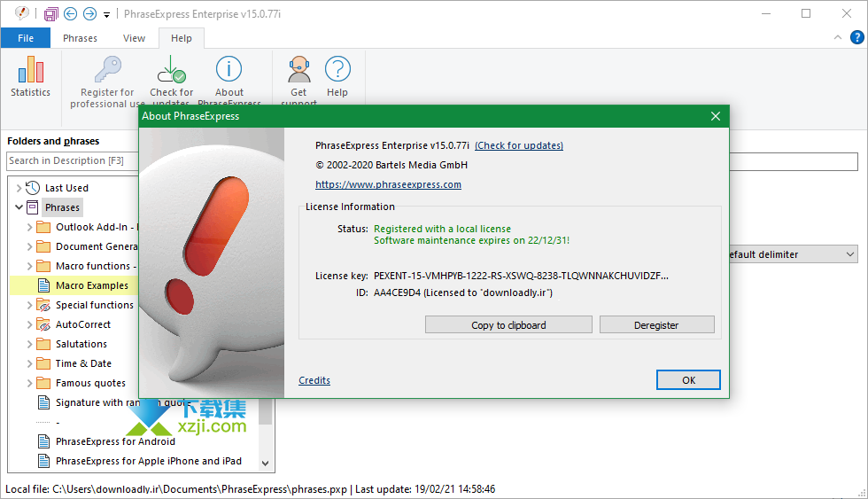
Task: Click the forward arrow in title bar
Action: point(89,14)
